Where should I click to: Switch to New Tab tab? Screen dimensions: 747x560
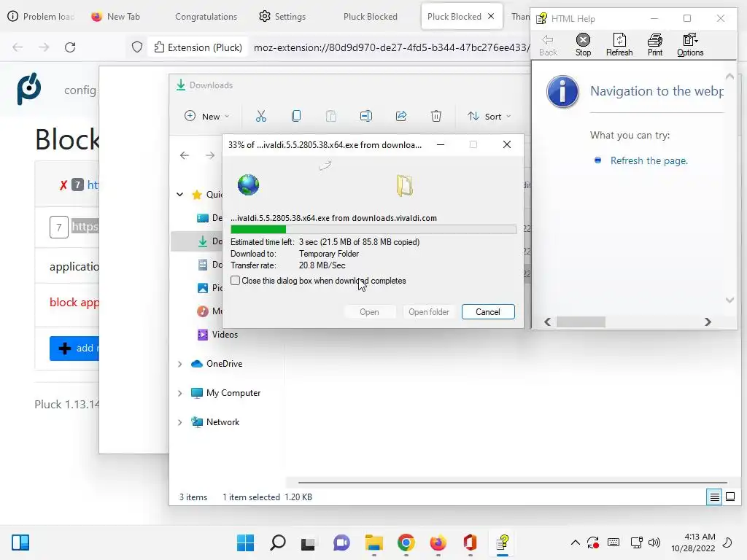click(116, 17)
